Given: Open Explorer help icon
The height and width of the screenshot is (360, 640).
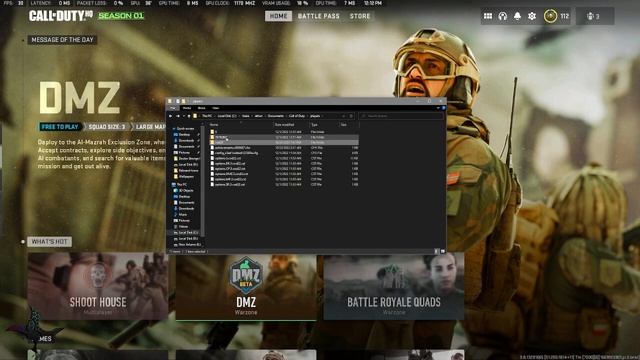Looking at the screenshot, I should pyautogui.click(x=444, y=108).
